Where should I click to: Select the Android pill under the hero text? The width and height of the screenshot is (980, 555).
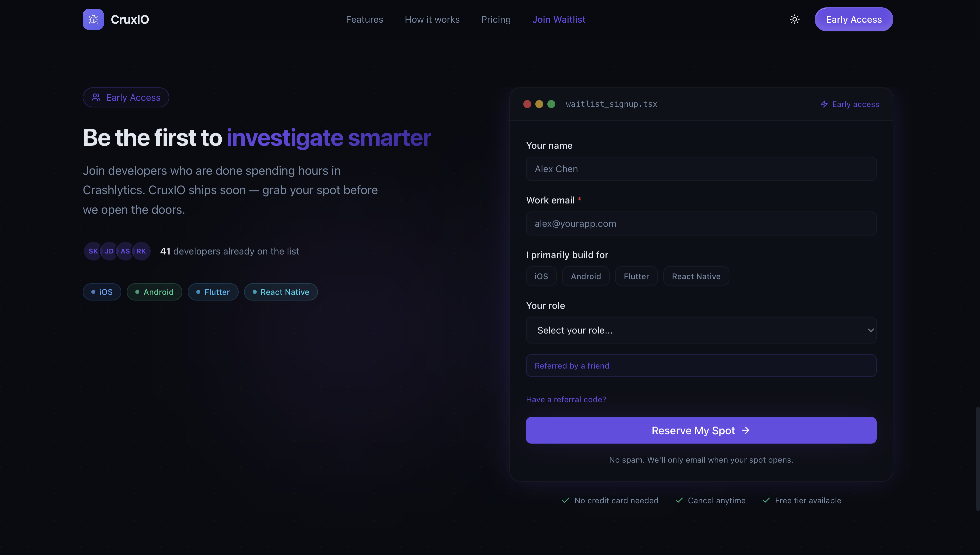(x=154, y=292)
